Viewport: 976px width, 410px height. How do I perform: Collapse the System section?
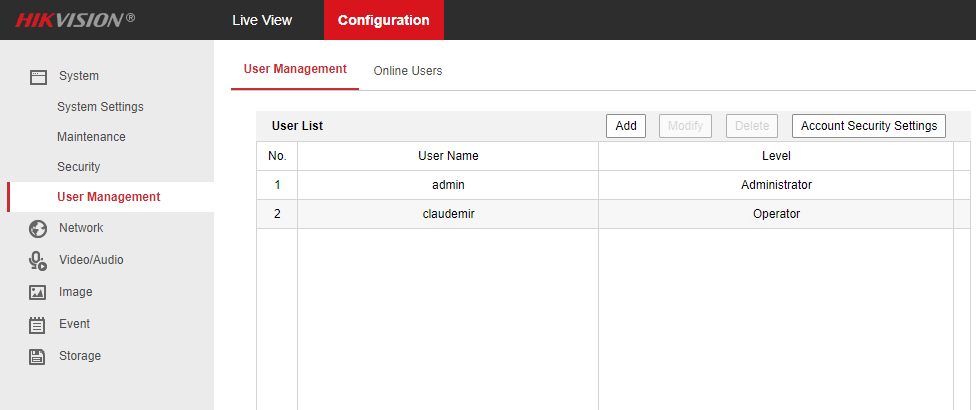(x=78, y=76)
